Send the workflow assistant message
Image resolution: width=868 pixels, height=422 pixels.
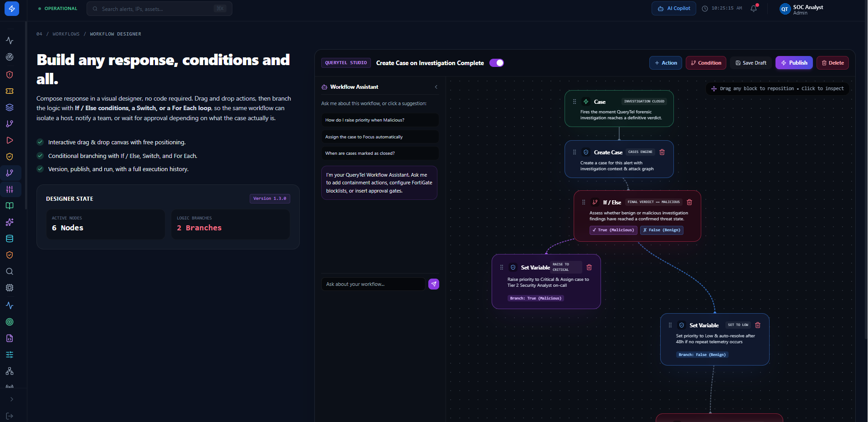pyautogui.click(x=434, y=284)
